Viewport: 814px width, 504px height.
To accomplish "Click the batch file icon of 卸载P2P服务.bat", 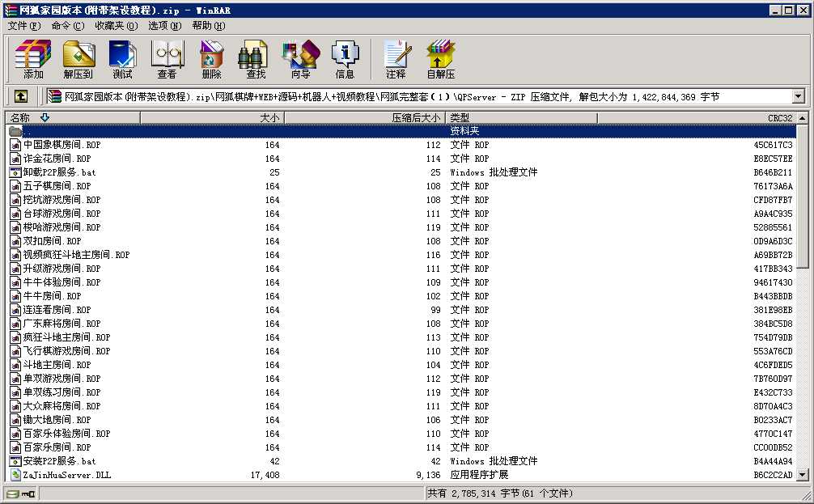I will tap(15, 172).
